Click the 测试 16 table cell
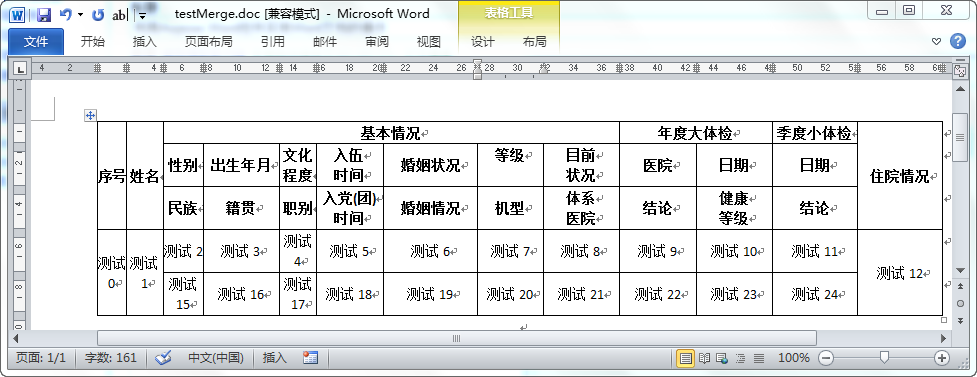Image resolution: width=977 pixels, height=377 pixels. click(241, 294)
